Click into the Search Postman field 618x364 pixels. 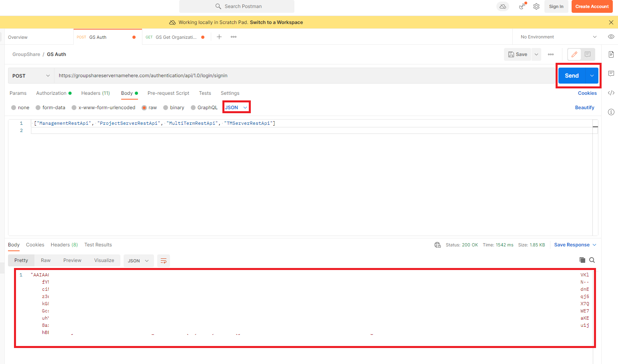(x=237, y=6)
